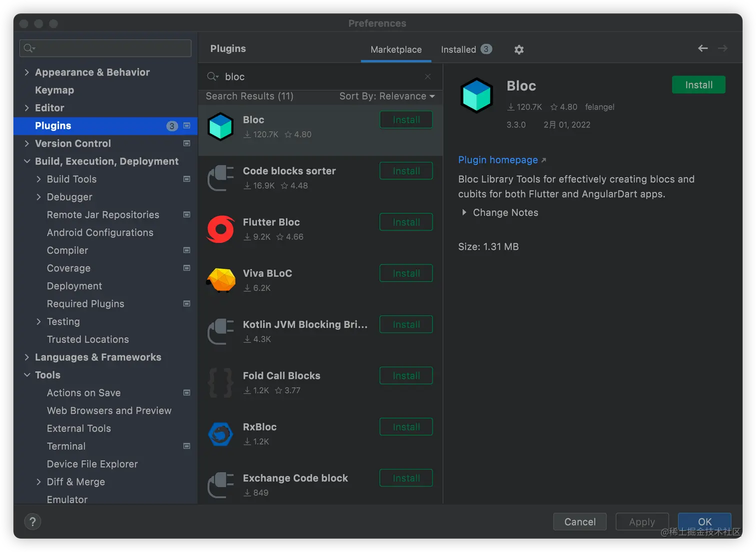Screen dimensions: 756x552
Task: Expand the Editor settings section
Action: pyautogui.click(x=26, y=108)
